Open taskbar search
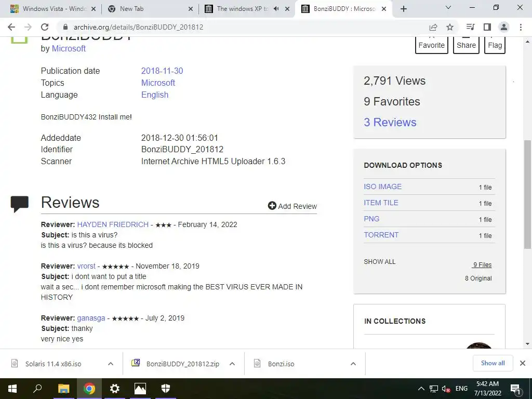 [37, 389]
